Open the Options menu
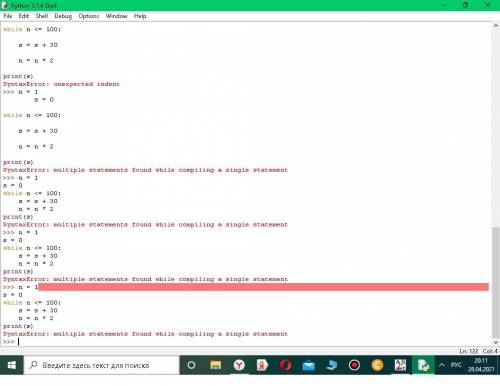The height and width of the screenshot is (386, 500). [x=89, y=16]
